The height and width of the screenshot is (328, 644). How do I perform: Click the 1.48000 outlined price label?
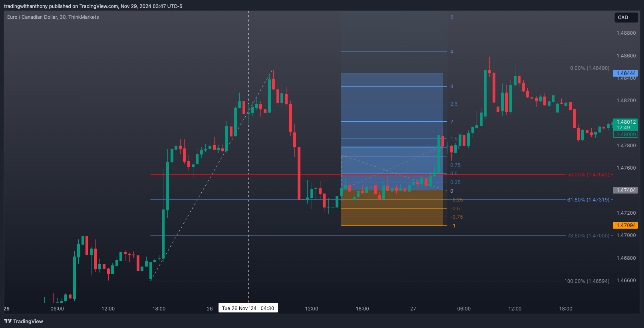(626, 134)
